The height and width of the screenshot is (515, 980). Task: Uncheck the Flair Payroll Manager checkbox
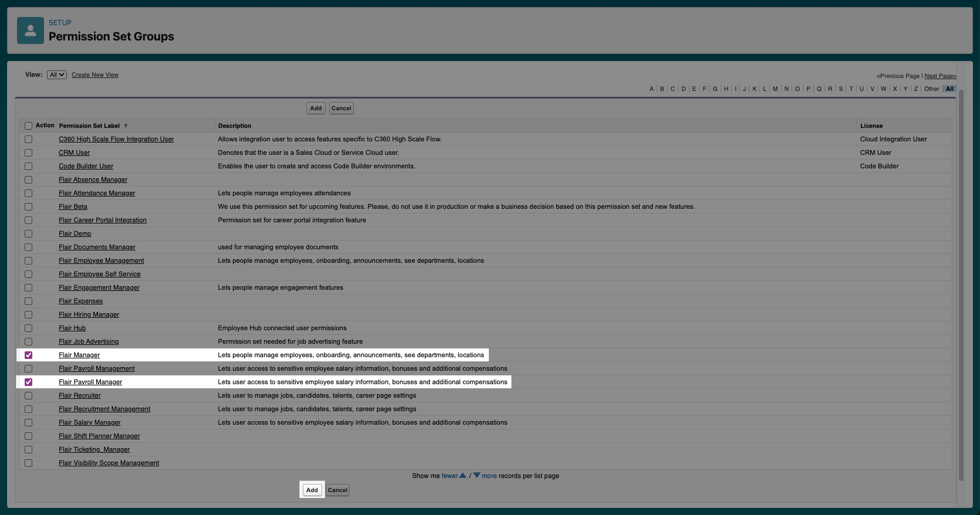pos(28,382)
